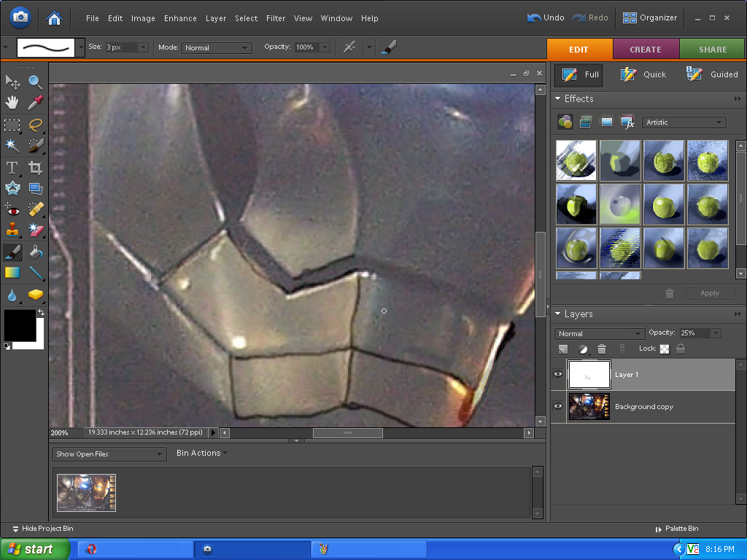Delete layer using Layers trash icon
747x560 pixels.
tap(602, 349)
